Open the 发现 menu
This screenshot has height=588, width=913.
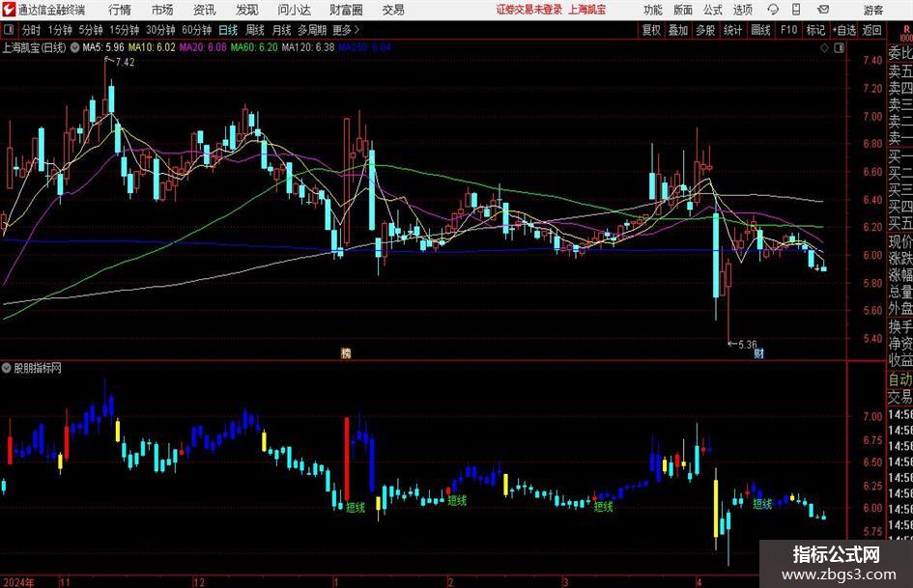247,10
